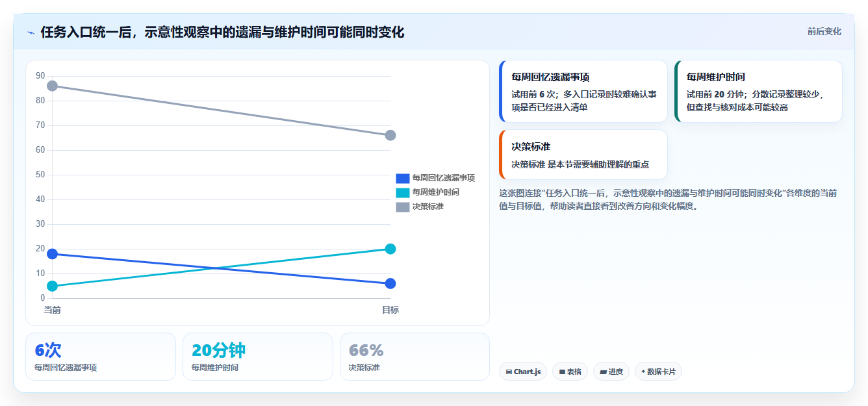868x406 pixels.
Task: Select the 66% stat card
Action: point(415,357)
